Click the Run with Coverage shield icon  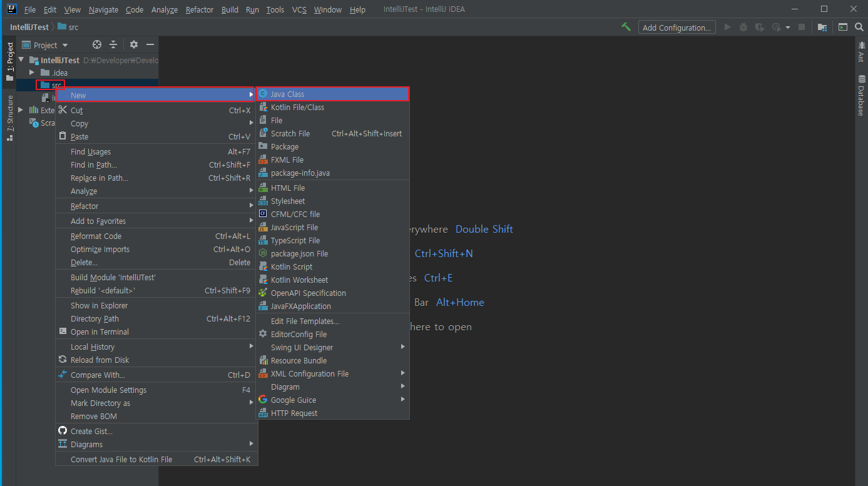(760, 27)
